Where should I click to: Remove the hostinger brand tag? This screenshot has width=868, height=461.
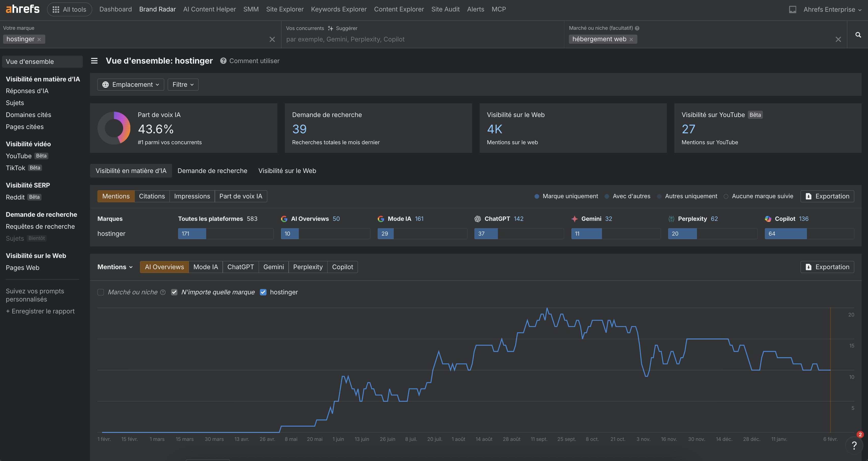pyautogui.click(x=39, y=39)
